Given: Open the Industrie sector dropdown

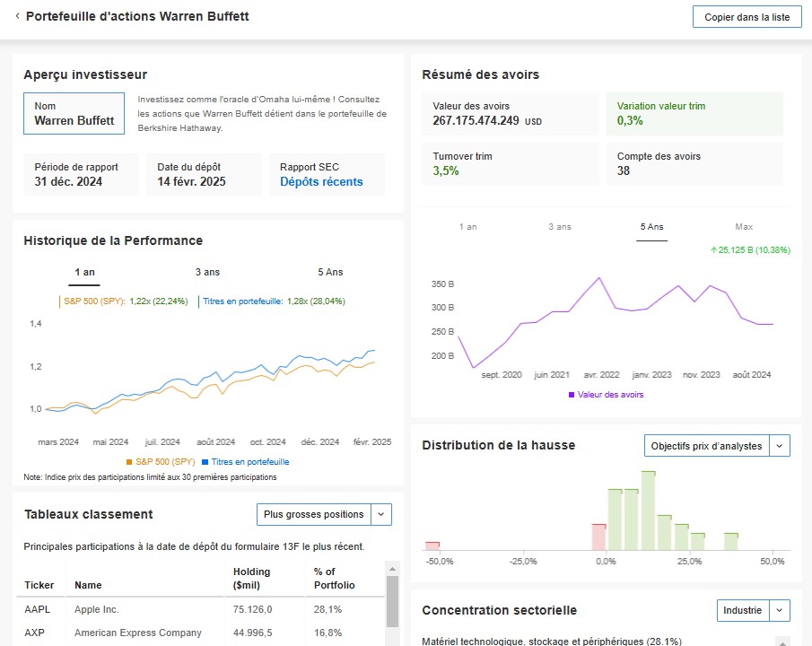Looking at the screenshot, I should point(742,610).
